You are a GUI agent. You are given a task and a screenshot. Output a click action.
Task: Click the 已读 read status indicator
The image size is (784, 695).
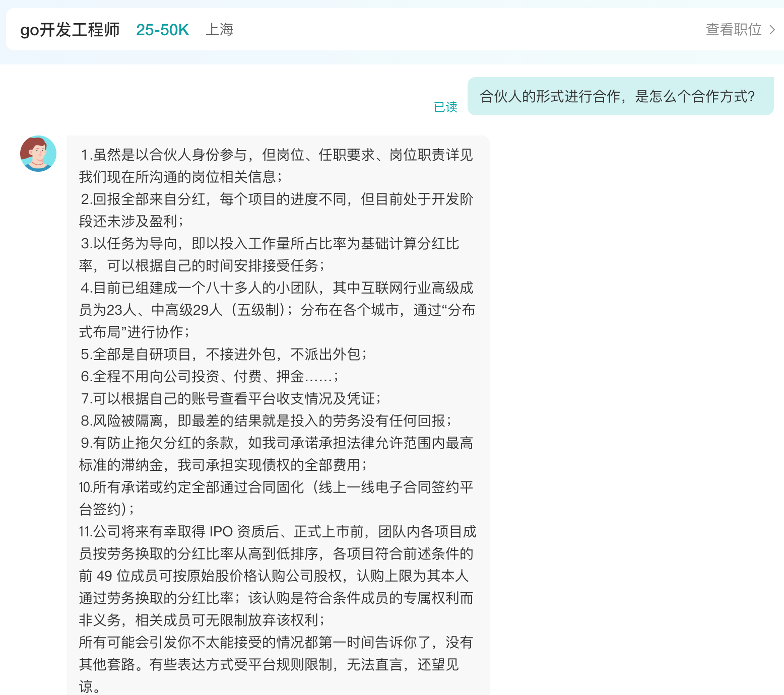tap(445, 107)
